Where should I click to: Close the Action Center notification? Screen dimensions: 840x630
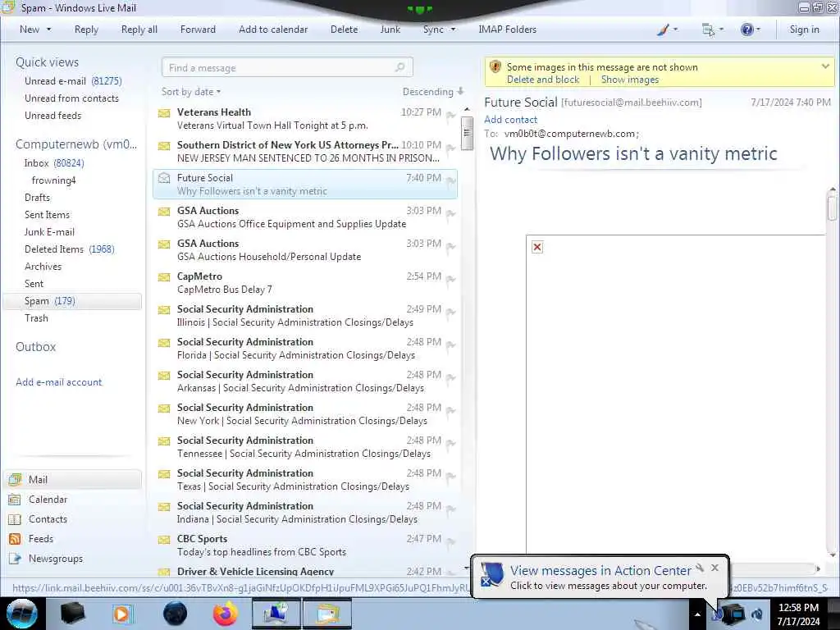[x=714, y=568]
